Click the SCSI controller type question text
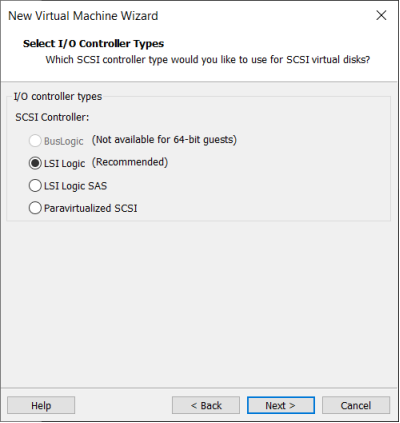Screen dimensions: 400x423 [x=208, y=60]
